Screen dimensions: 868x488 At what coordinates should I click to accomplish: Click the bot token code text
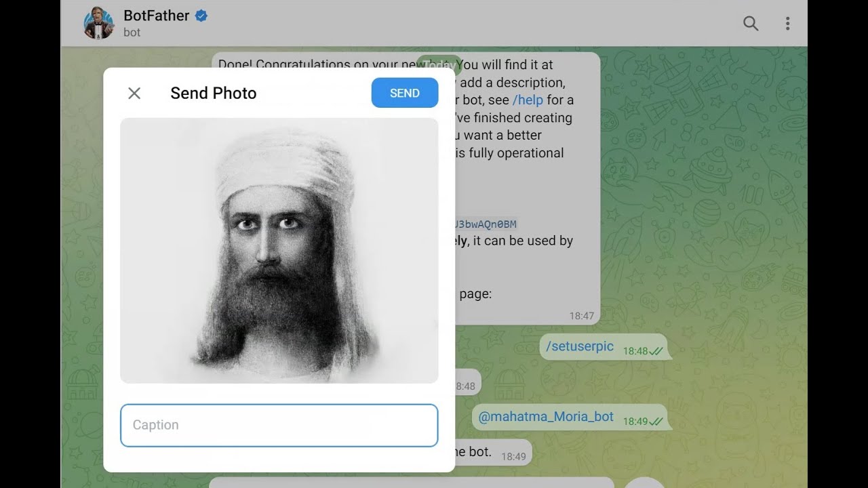coord(486,224)
